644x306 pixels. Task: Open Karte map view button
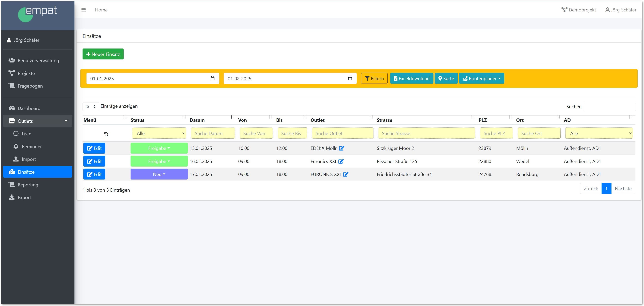pyautogui.click(x=446, y=78)
